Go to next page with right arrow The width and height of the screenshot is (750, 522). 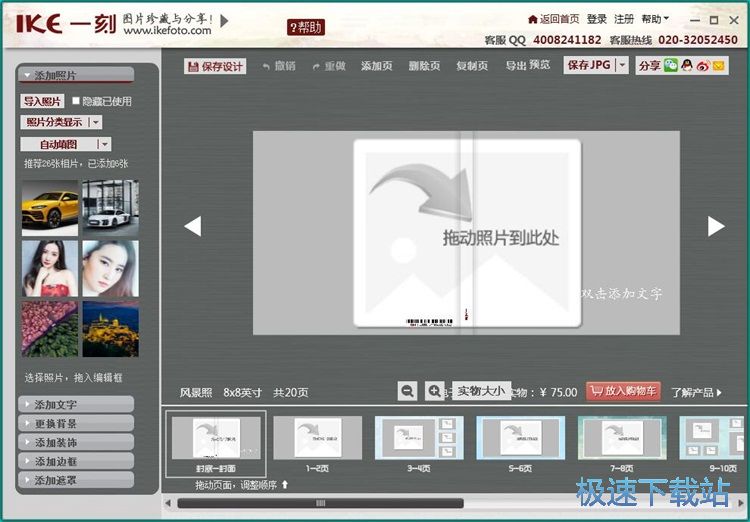pyautogui.click(x=716, y=226)
